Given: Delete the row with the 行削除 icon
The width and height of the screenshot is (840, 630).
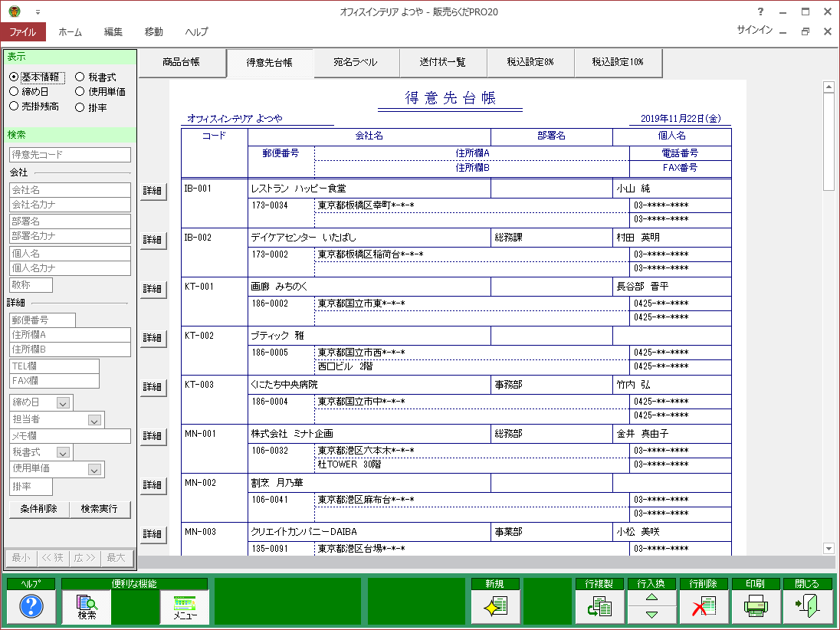Looking at the screenshot, I should 704,606.
